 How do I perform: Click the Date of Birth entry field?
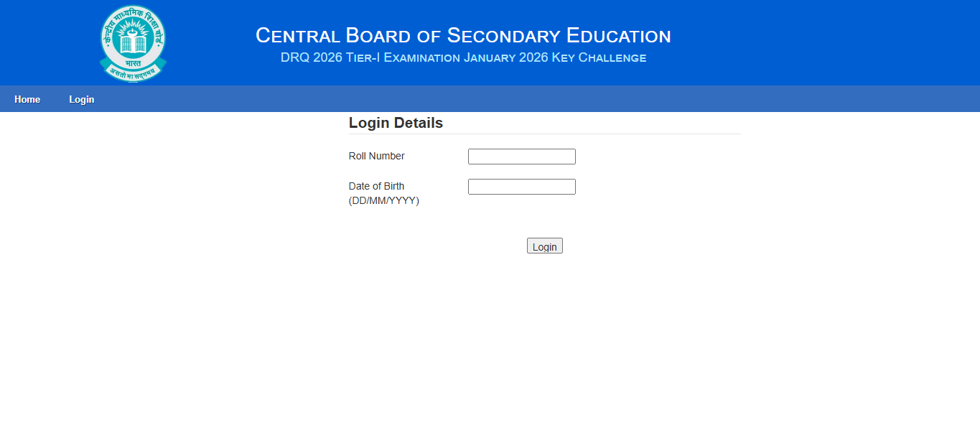[x=521, y=186]
